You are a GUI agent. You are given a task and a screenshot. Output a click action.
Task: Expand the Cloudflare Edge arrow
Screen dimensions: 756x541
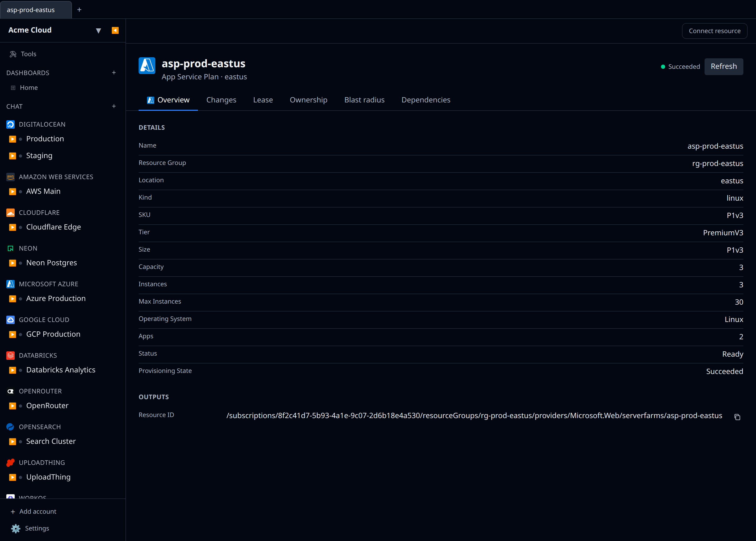tap(13, 227)
